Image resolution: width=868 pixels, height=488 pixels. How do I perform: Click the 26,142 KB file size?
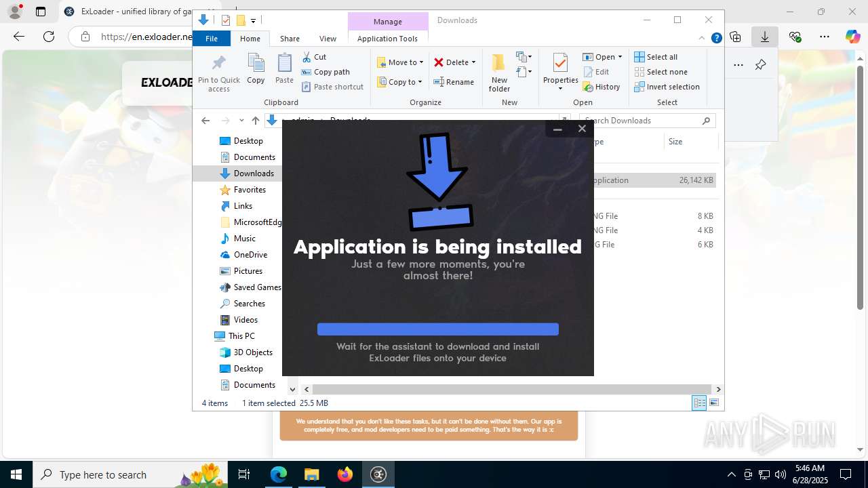[x=696, y=180]
